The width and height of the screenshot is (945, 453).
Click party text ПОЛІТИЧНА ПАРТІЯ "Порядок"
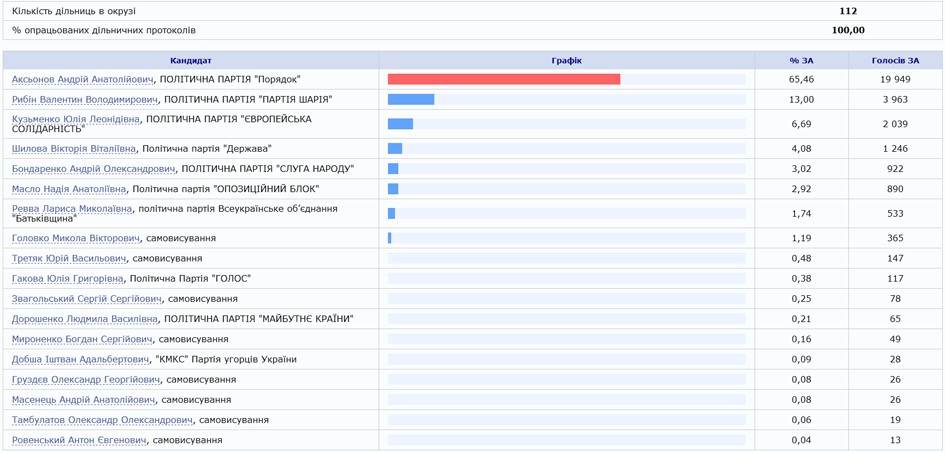(x=230, y=80)
